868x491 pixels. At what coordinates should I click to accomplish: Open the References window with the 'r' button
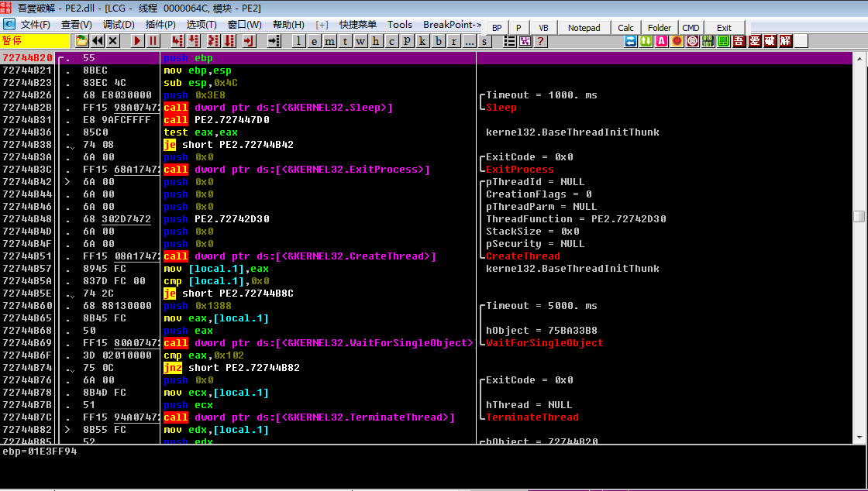[x=454, y=41]
